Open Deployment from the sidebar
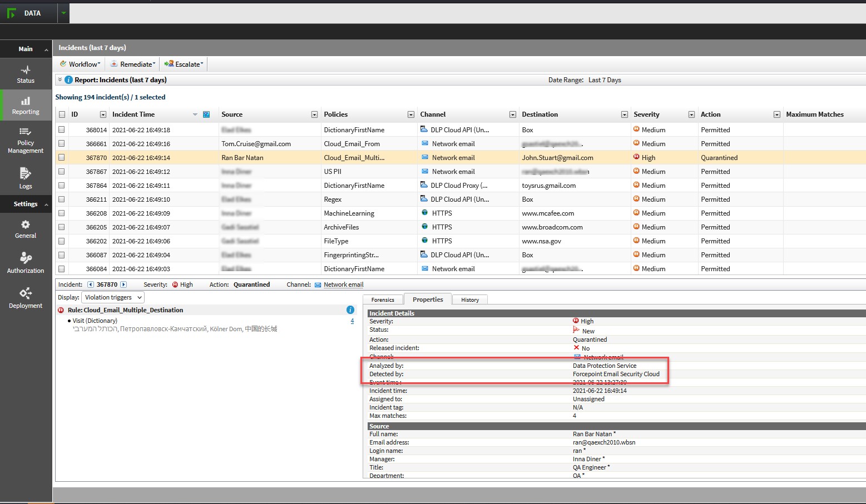Viewport: 866px width, 504px height. [x=26, y=297]
